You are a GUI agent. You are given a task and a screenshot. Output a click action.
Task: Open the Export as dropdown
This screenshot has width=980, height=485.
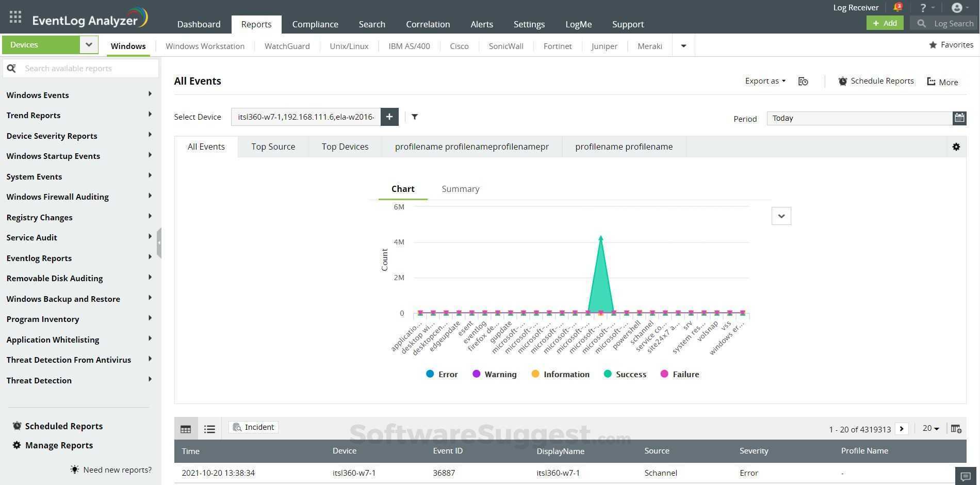coord(764,80)
